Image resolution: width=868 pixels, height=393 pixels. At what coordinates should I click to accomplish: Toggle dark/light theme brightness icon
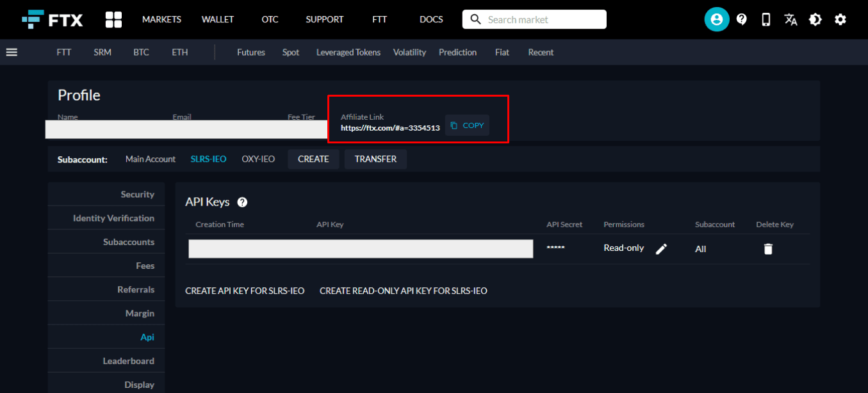tap(815, 19)
